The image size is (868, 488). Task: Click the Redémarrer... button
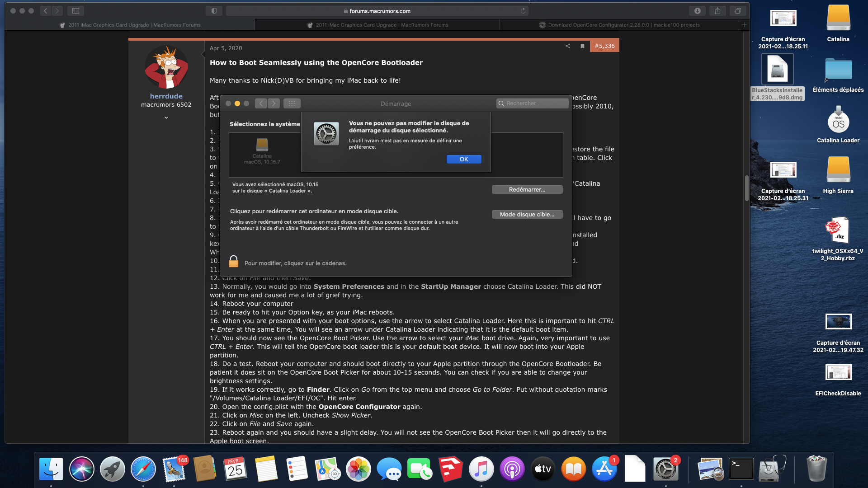click(527, 190)
